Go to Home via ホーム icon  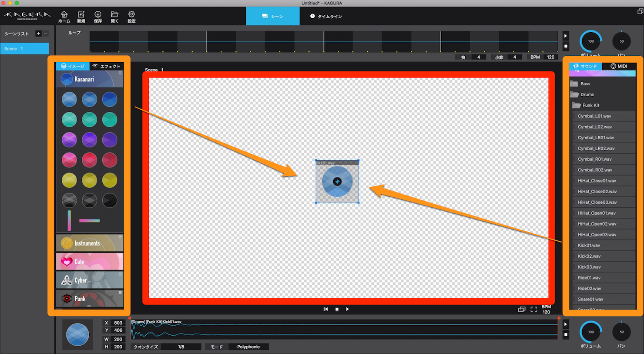point(64,17)
